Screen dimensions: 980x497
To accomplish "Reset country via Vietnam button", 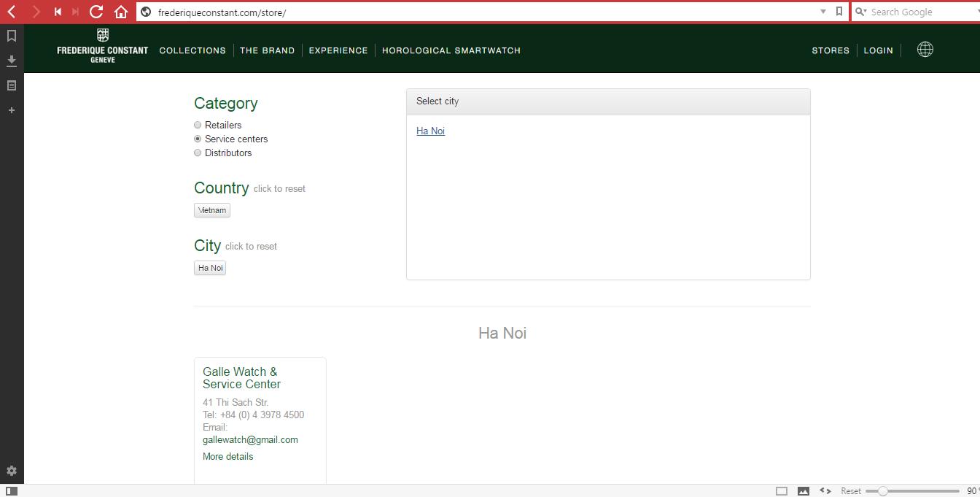I will [212, 210].
